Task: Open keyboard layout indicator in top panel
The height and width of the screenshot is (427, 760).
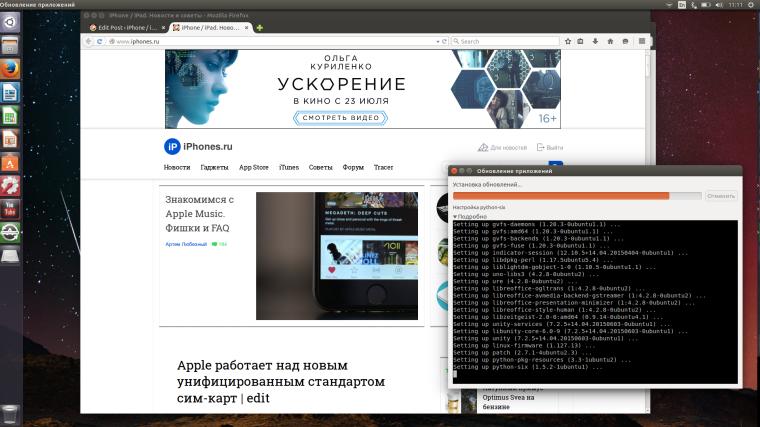Action: tap(681, 5)
